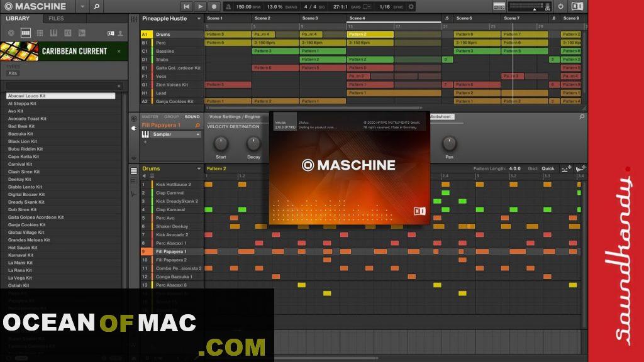The image size is (644, 362).
Task: Toggle the mixer view icon in the header
Action: point(499,6)
